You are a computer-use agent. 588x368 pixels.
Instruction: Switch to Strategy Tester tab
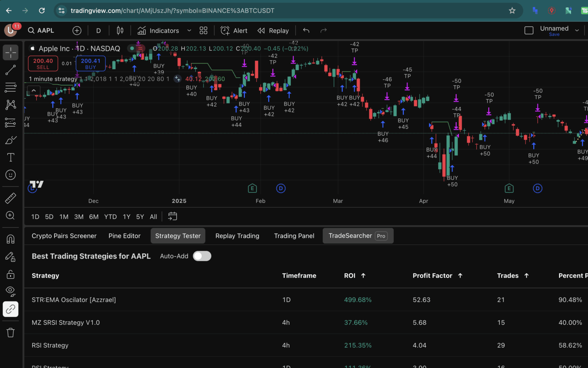pyautogui.click(x=178, y=236)
